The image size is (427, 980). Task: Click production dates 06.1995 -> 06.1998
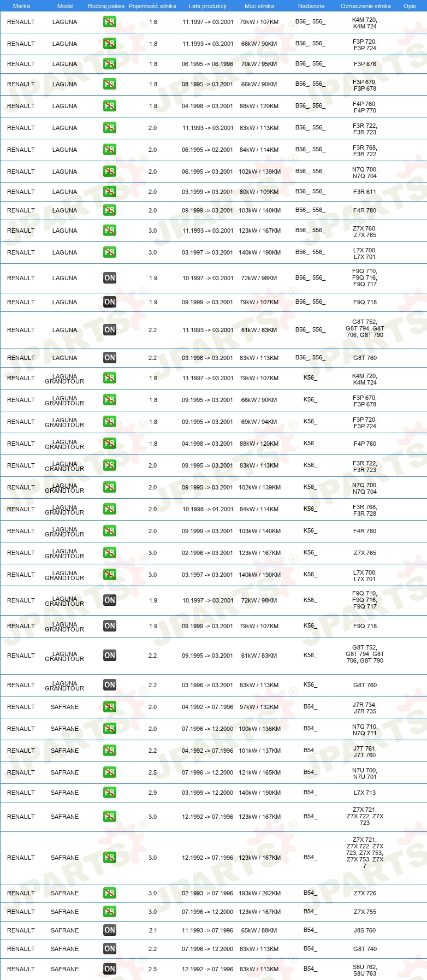207,64
